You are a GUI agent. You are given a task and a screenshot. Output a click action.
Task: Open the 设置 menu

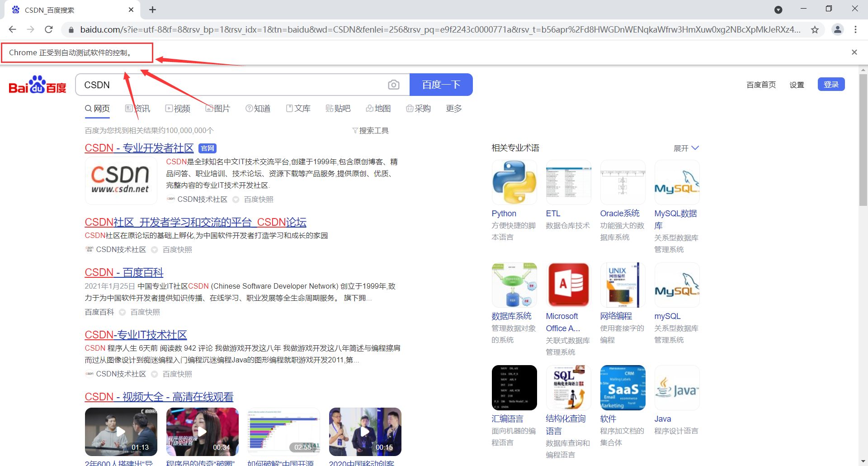[x=797, y=85]
